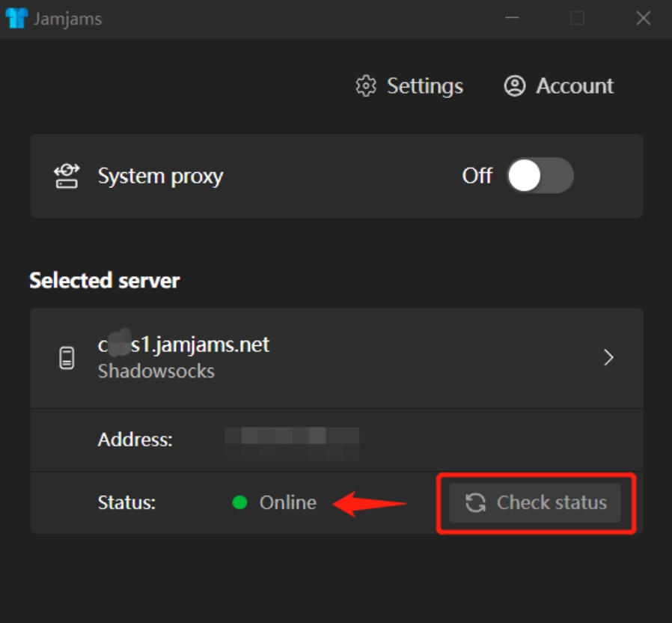Screen dimensions: 672x623
Task: Click the server device icon
Action: pos(67,358)
